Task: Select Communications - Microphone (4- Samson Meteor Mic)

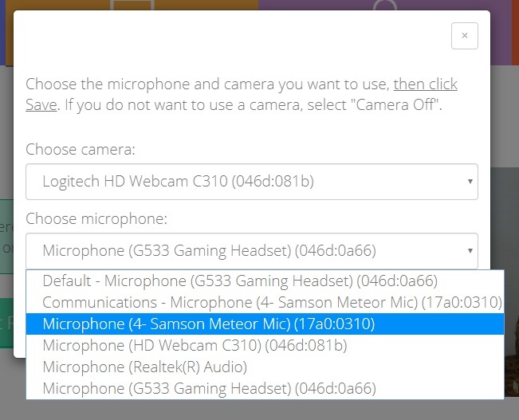Action: pos(265,303)
